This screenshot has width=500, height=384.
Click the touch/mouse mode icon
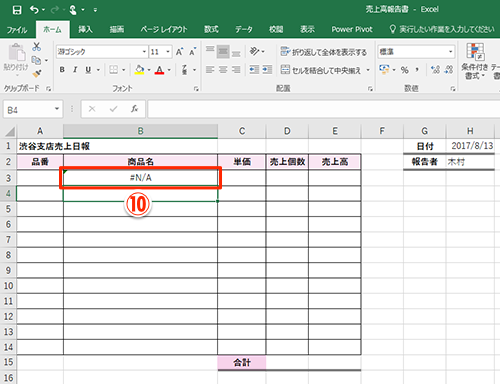(x=73, y=10)
